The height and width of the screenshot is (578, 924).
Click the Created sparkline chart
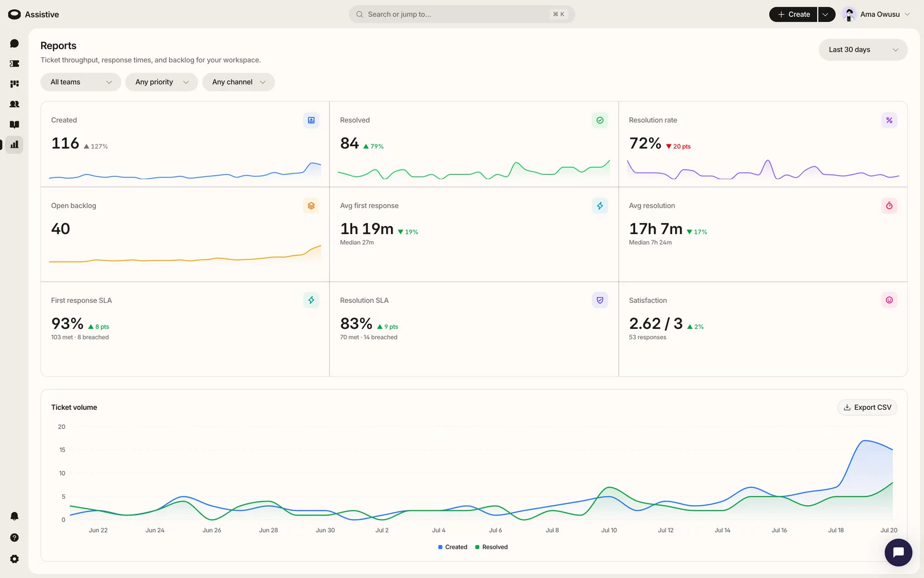tap(185, 171)
